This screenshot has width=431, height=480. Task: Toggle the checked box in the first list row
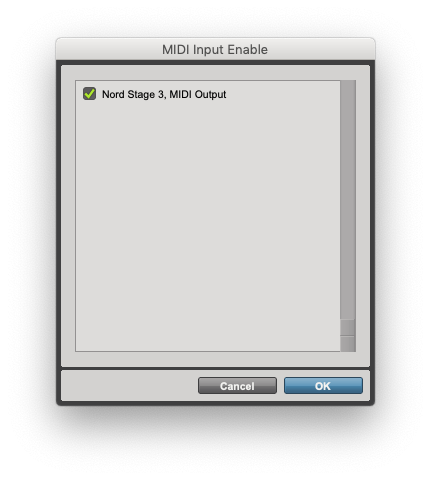point(89,94)
